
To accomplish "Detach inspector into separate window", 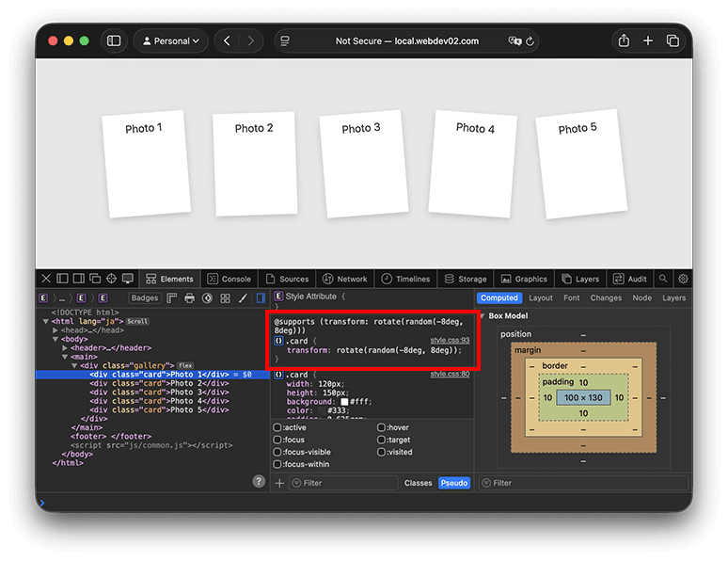I will 95,279.
